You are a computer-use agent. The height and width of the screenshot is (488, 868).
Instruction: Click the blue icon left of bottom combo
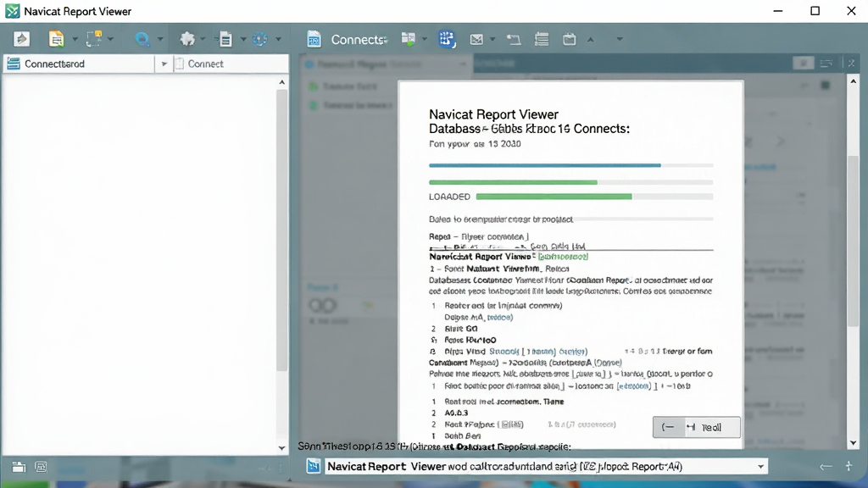(314, 467)
